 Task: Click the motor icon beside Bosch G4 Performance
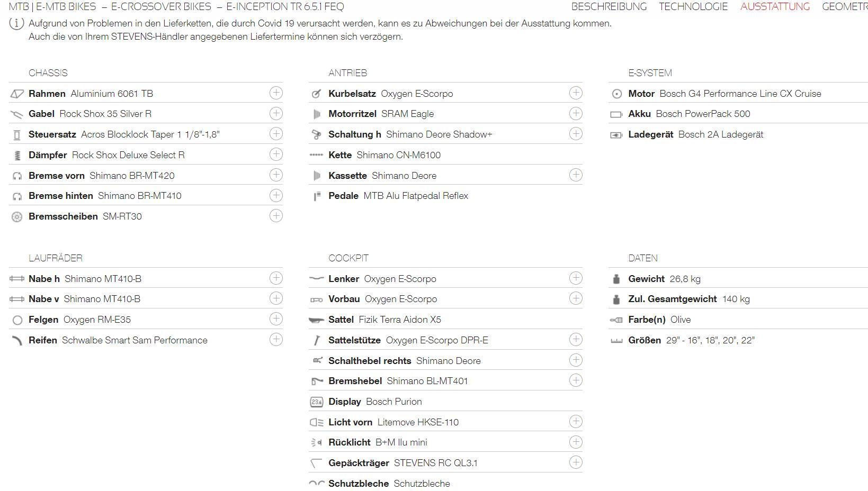tap(616, 94)
